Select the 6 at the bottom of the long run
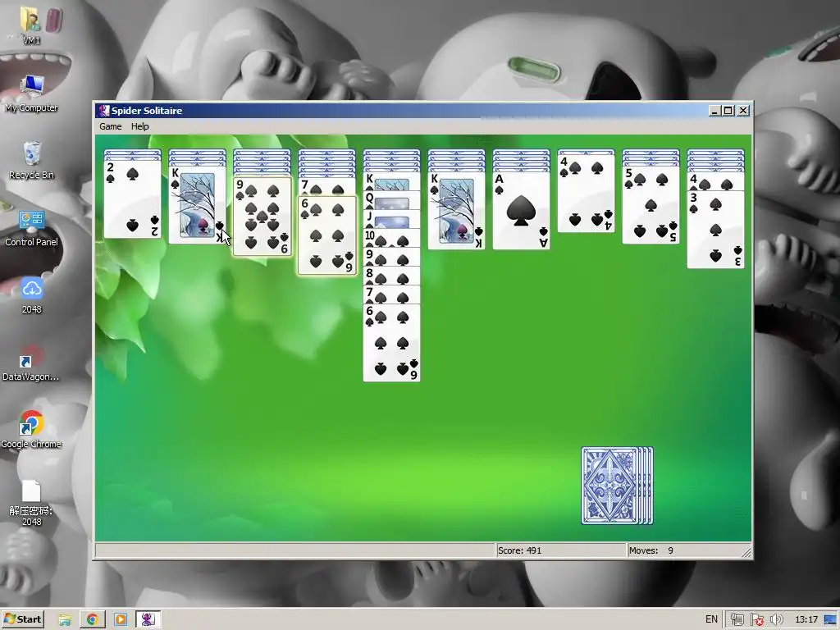This screenshot has height=630, width=840. click(391, 342)
